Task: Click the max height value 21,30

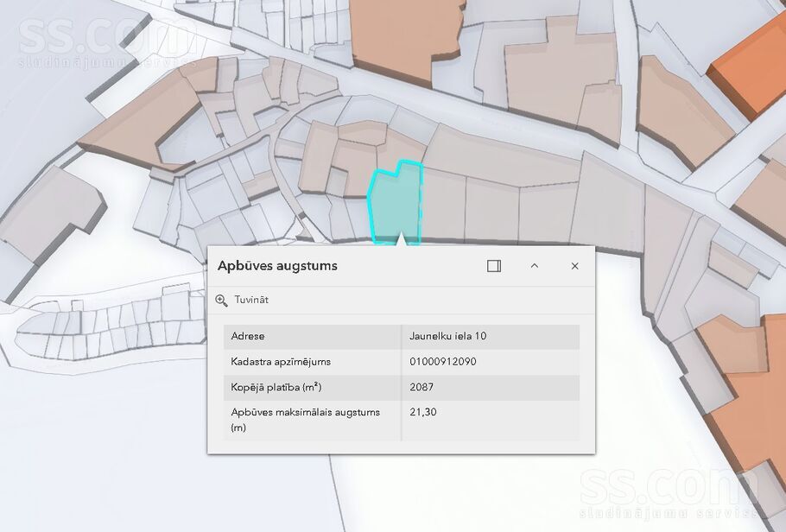Action: 423,413
